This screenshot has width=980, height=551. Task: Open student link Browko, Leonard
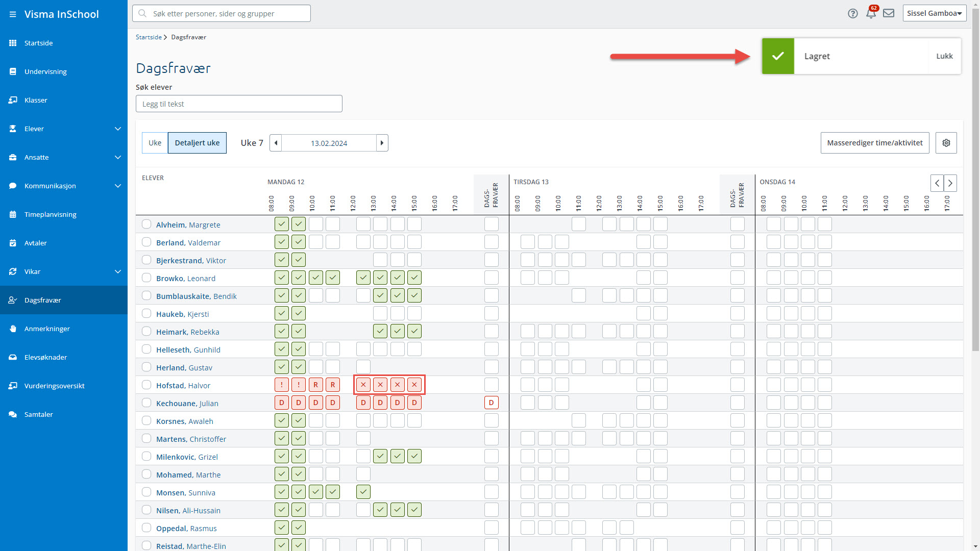tap(186, 278)
